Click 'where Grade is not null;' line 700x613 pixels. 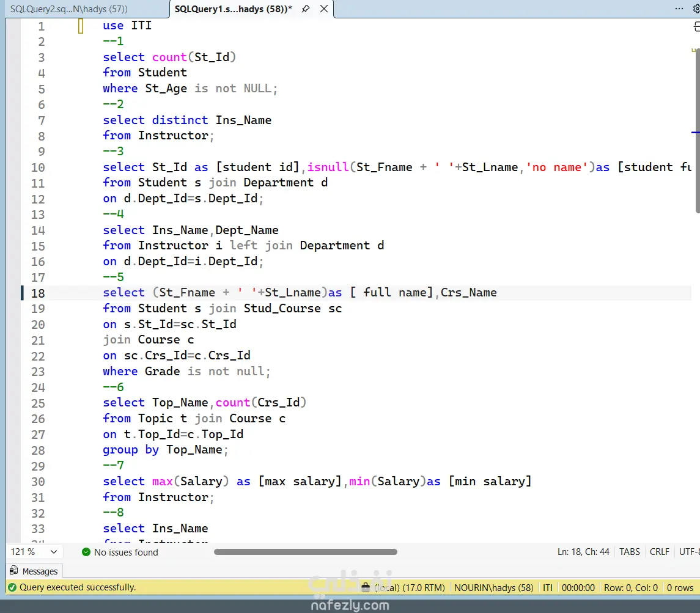click(186, 371)
